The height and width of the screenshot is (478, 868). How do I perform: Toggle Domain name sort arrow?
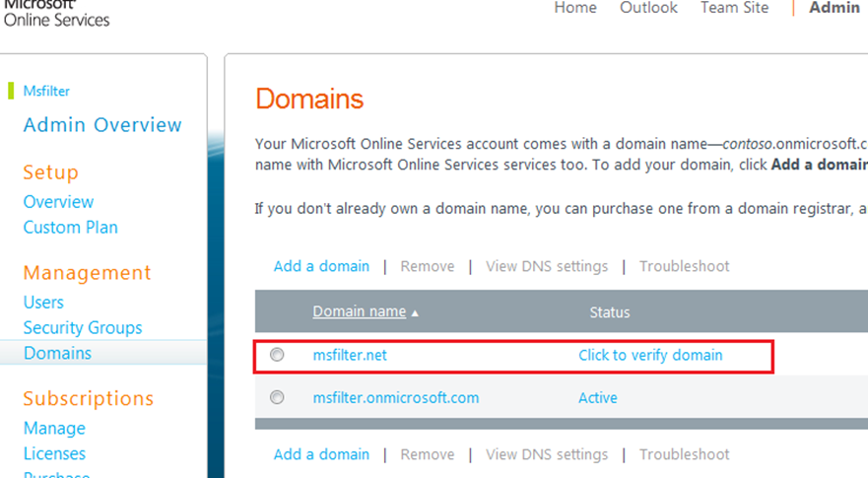tap(415, 313)
